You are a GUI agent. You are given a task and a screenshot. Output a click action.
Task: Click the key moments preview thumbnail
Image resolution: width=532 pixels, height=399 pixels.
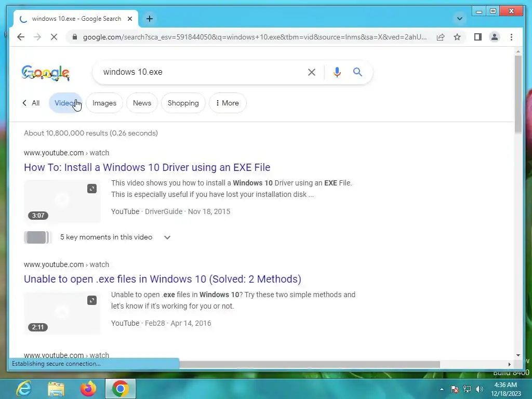pyautogui.click(x=37, y=237)
